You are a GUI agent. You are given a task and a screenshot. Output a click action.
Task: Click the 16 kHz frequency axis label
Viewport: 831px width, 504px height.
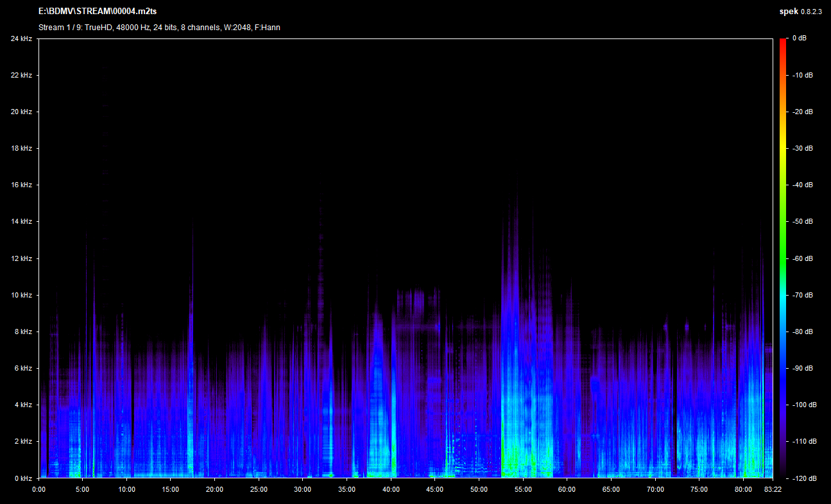[21, 185]
